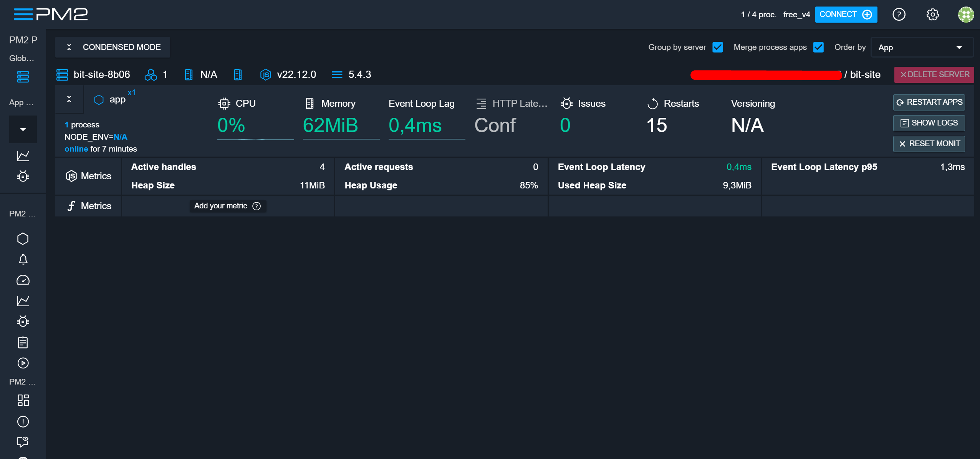Open the clipboard logs icon in sidebar
Image resolution: width=980 pixels, height=459 pixels.
point(23,342)
